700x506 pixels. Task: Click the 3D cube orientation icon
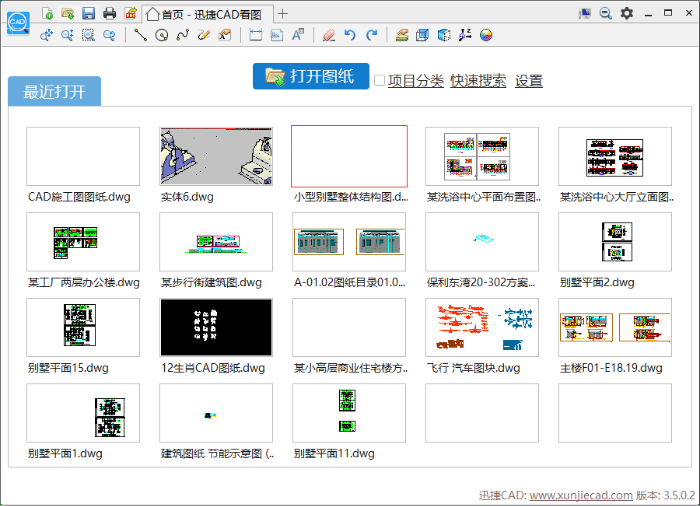[444, 35]
